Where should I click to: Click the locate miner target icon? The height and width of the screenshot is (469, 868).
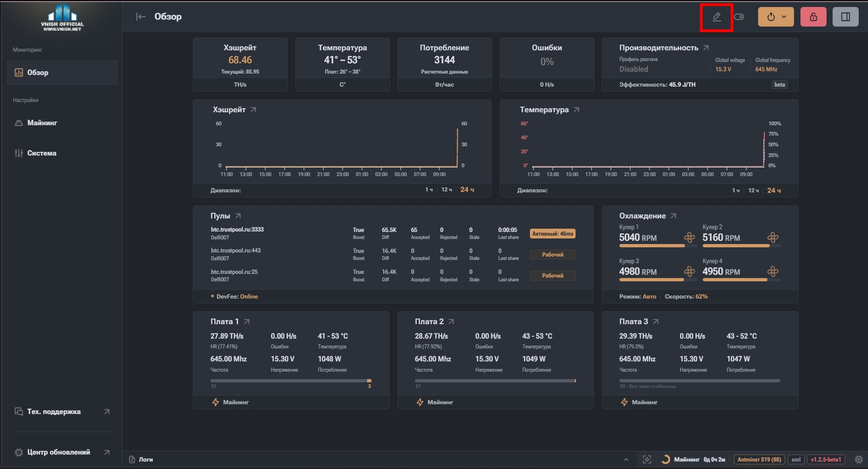click(647, 460)
